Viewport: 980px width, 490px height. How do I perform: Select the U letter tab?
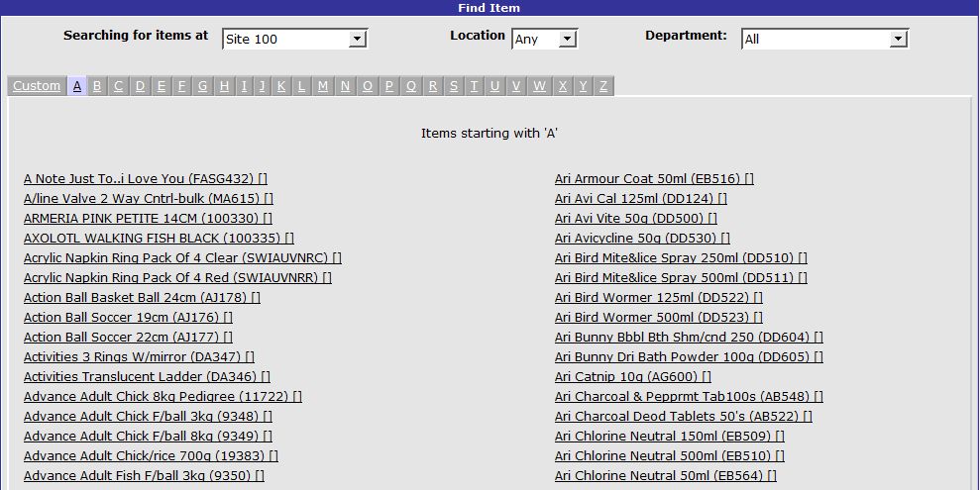pyautogui.click(x=495, y=86)
